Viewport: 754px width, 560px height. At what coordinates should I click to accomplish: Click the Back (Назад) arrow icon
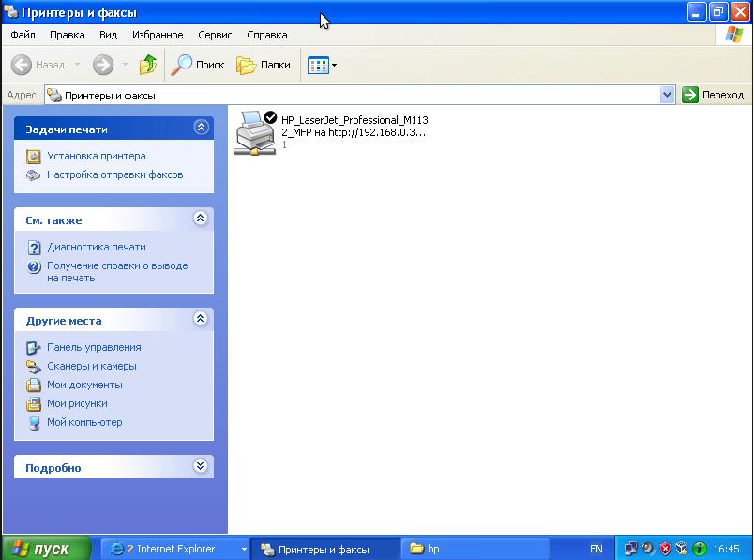tap(22, 65)
